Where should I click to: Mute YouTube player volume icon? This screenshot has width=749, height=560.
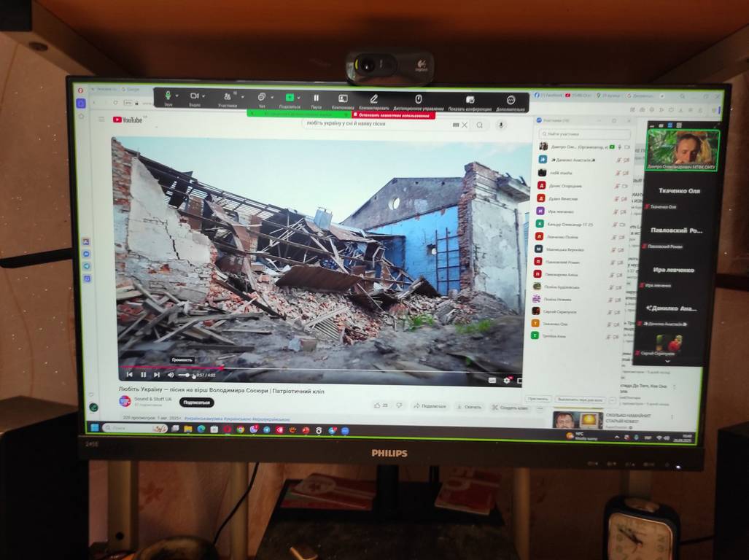point(171,375)
